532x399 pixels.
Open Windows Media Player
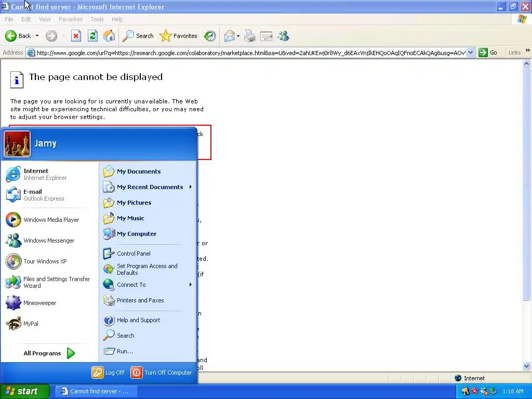tap(43, 220)
